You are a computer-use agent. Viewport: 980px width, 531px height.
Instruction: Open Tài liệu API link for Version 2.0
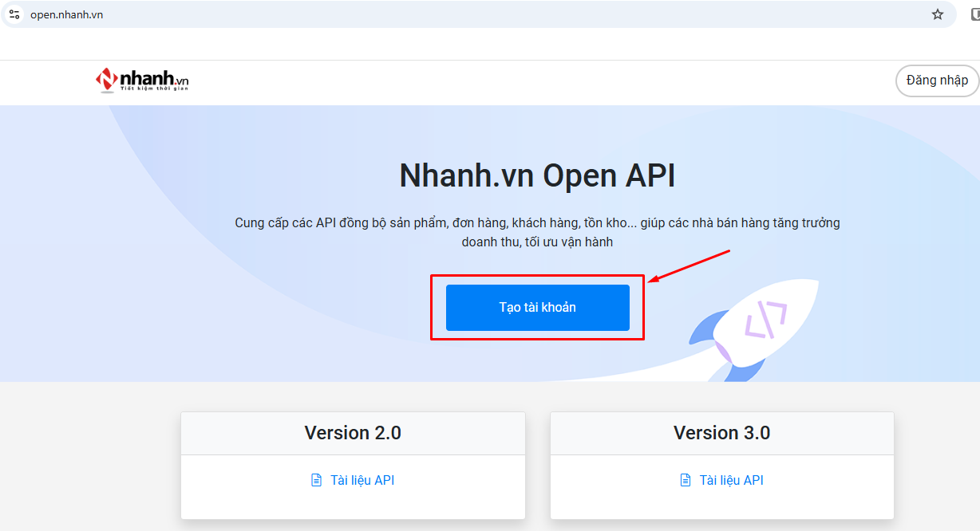[x=362, y=480]
